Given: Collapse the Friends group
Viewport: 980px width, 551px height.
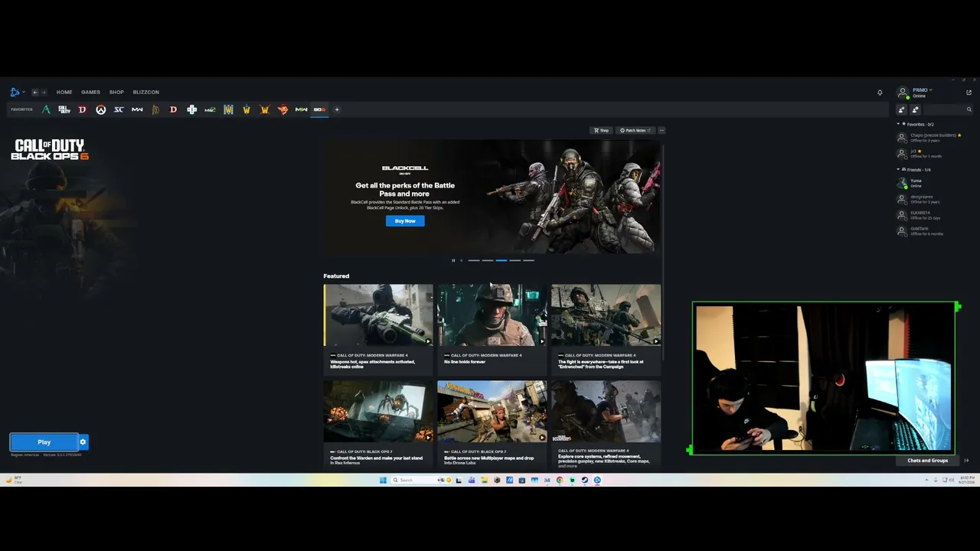Looking at the screenshot, I should pos(898,170).
